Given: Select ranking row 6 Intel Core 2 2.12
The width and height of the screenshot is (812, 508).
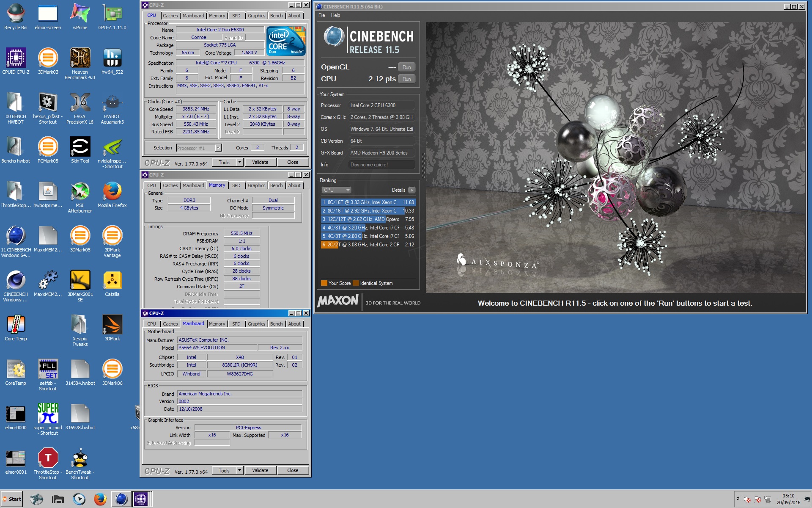Looking at the screenshot, I should pyautogui.click(x=368, y=245).
